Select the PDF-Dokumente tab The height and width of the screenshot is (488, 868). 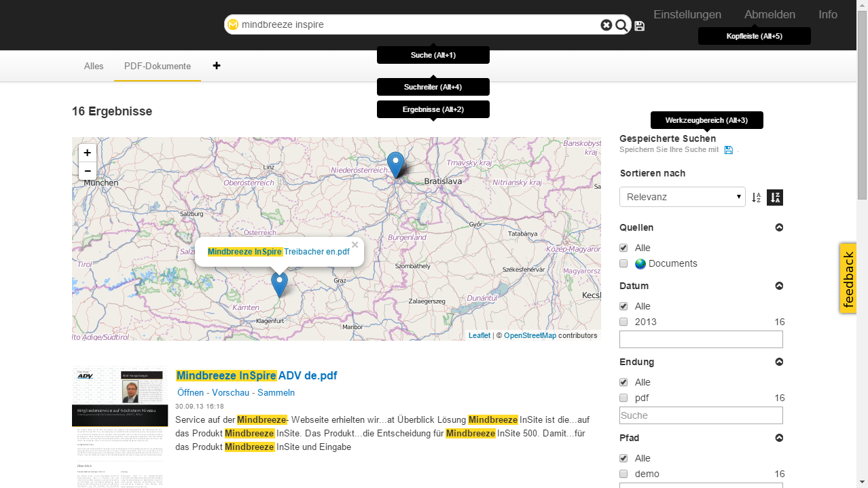pyautogui.click(x=158, y=66)
